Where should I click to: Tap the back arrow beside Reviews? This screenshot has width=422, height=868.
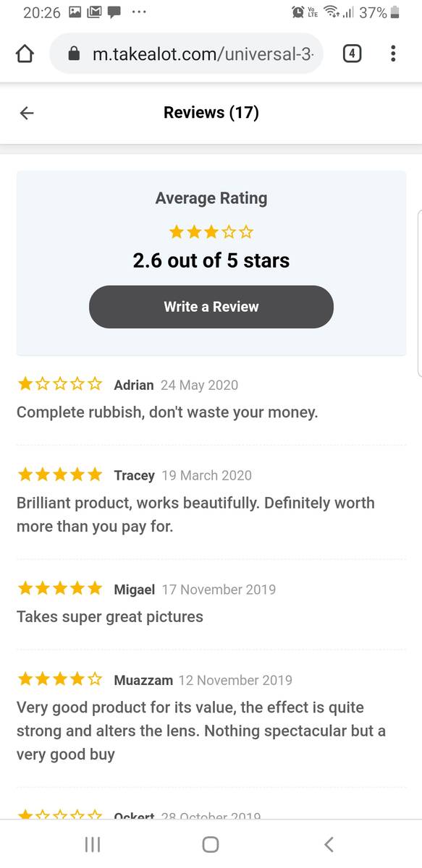[x=27, y=113]
